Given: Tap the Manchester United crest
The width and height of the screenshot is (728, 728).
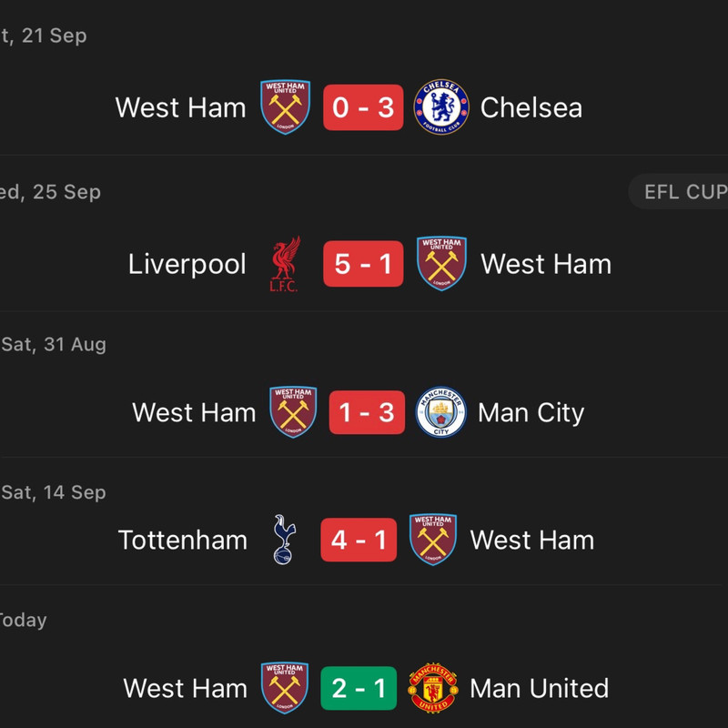Looking at the screenshot, I should tap(433, 688).
